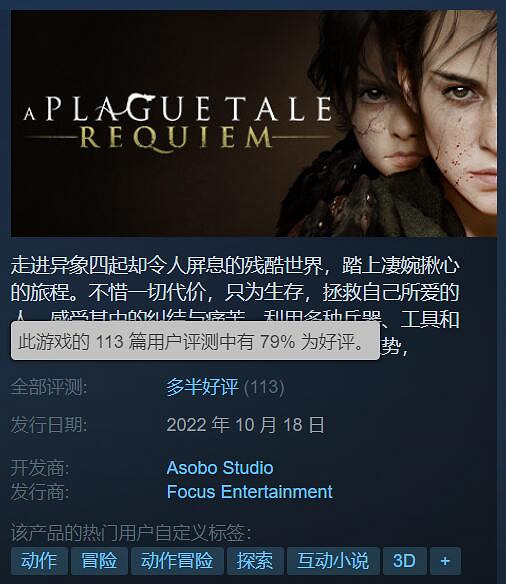The width and height of the screenshot is (506, 584).
Task: Select the 动作 tag
Action: pyautogui.click(x=39, y=561)
